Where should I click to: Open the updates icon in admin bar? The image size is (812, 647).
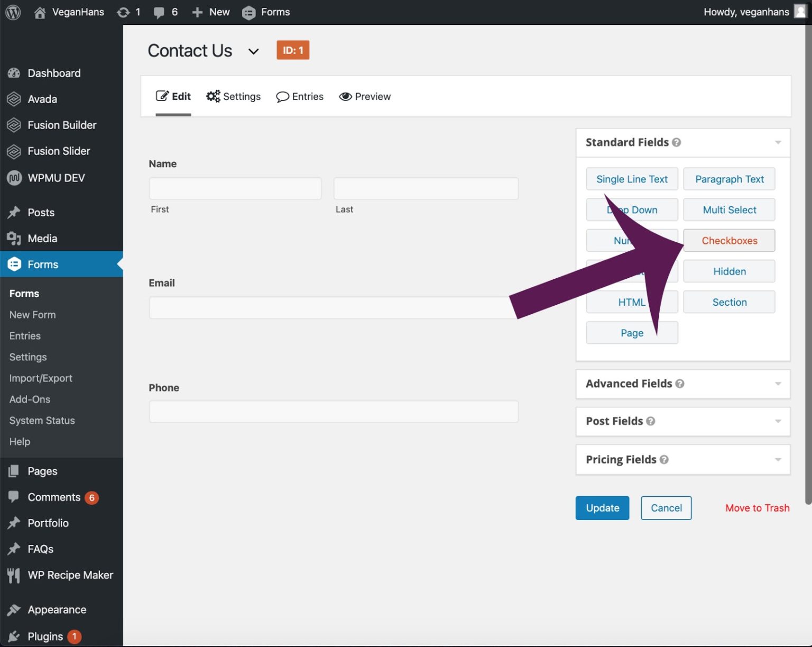pyautogui.click(x=123, y=12)
